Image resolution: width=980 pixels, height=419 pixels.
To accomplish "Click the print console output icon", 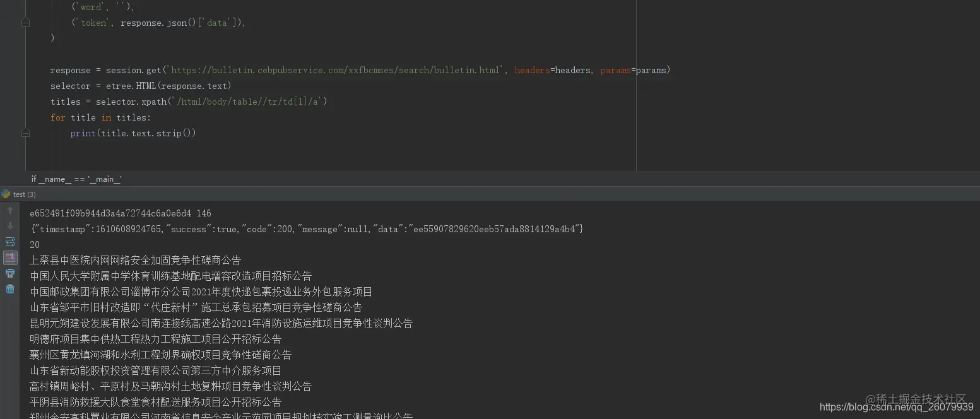I will [10, 273].
